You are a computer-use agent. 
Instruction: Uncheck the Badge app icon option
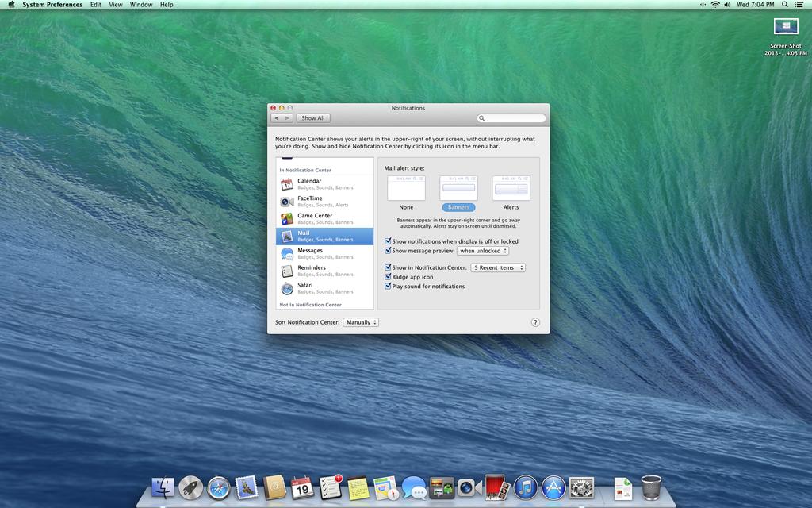388,277
